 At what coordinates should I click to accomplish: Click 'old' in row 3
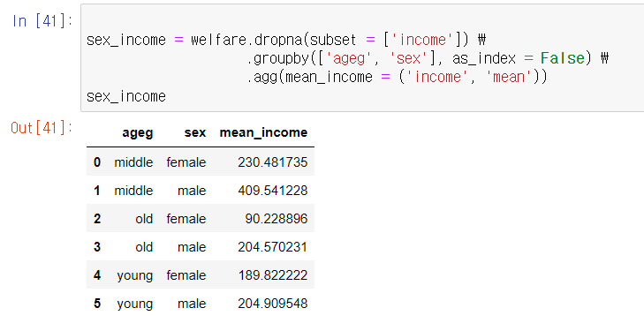pyautogui.click(x=144, y=247)
